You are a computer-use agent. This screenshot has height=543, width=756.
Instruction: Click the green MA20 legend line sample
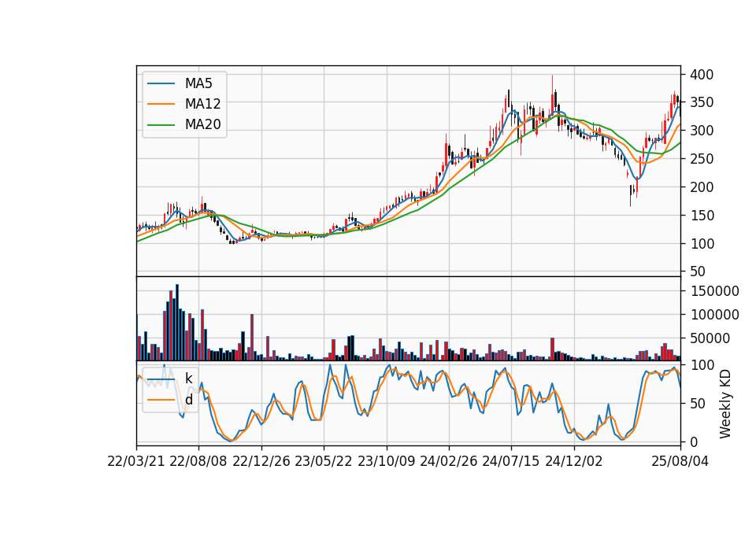coord(161,125)
